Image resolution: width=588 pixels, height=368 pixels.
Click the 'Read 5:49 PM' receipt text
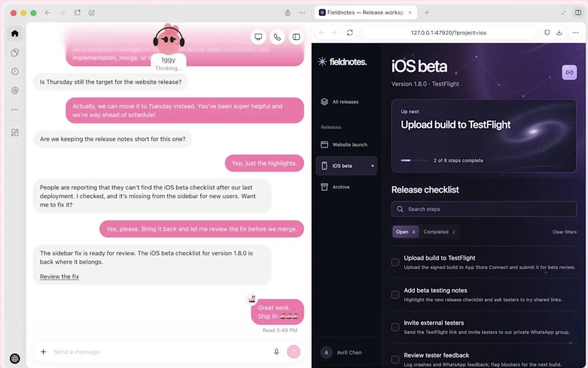pos(280,330)
